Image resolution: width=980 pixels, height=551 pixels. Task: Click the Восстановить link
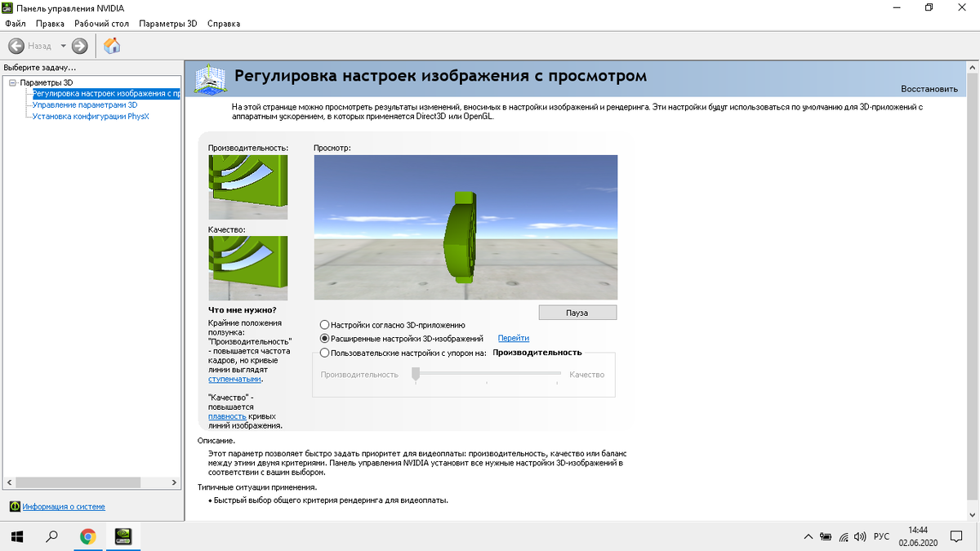[929, 88]
